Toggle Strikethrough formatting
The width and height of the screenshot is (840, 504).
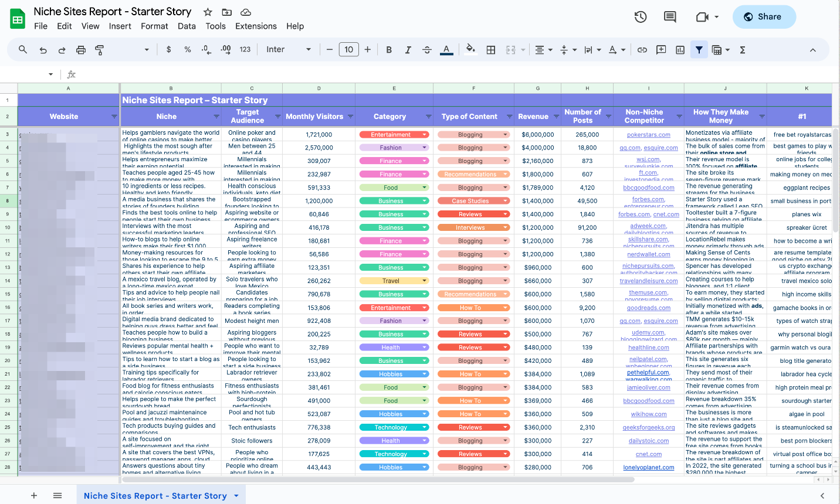coord(427,50)
